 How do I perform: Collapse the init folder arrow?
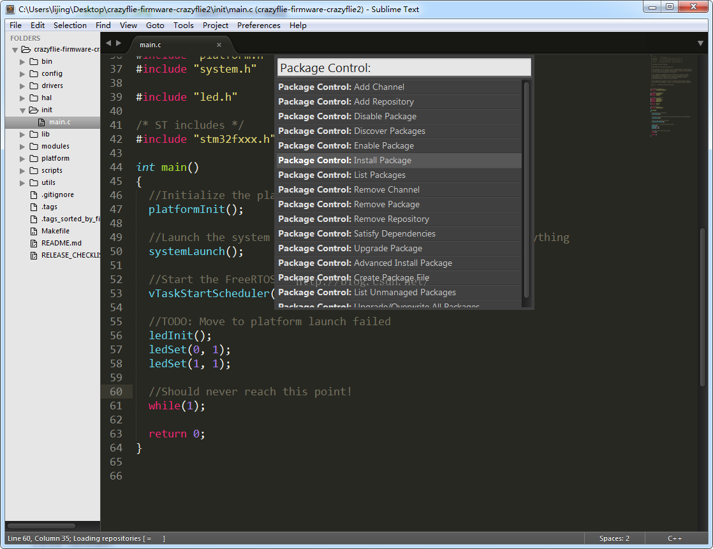[x=22, y=110]
